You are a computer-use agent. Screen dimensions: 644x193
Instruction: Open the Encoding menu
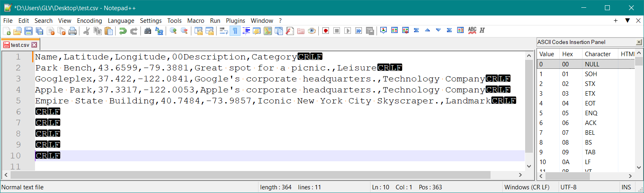coord(90,21)
